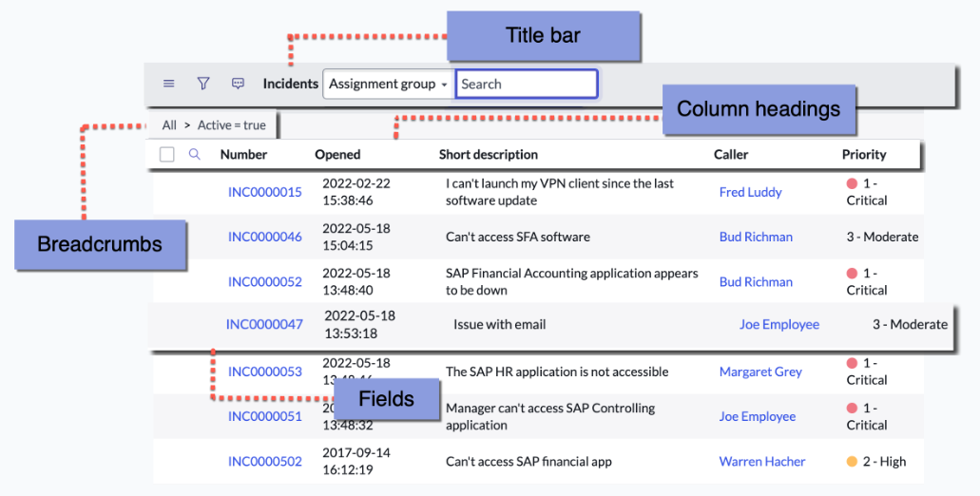The width and height of the screenshot is (980, 496).
Task: Open incident INC0000015
Action: click(265, 192)
